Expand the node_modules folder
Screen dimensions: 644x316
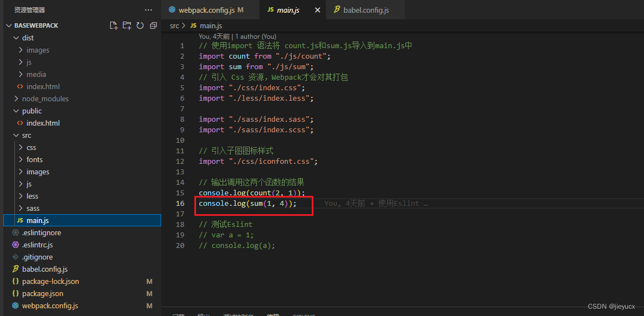coord(45,99)
